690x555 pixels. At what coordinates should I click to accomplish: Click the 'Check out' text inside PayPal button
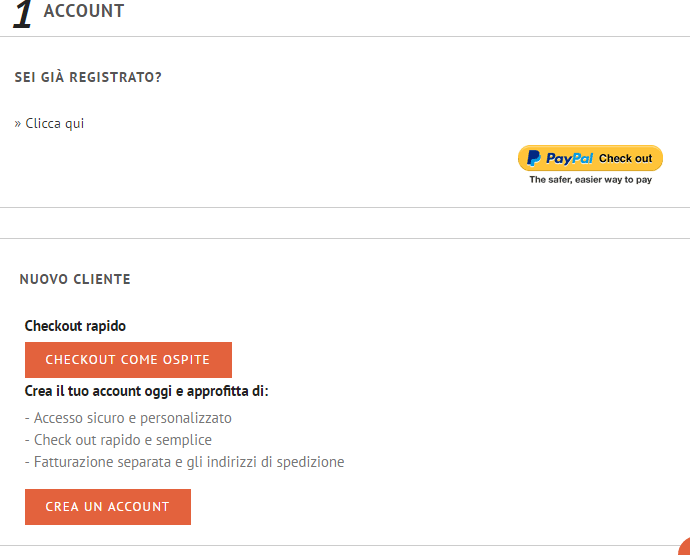coord(625,158)
